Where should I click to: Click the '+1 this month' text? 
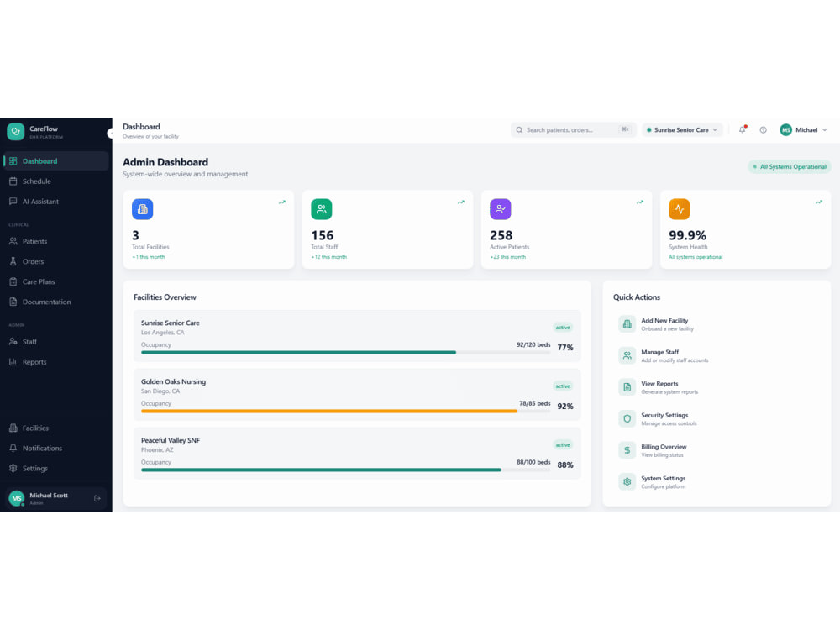click(x=149, y=257)
